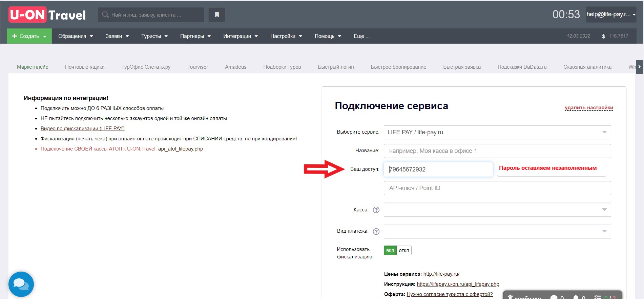Open the Почтовые ящики tab
This screenshot has width=644, height=299.
85,67
